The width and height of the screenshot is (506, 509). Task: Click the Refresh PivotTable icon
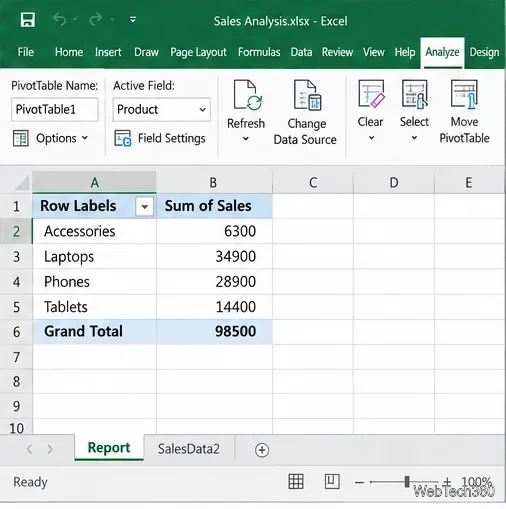(x=248, y=95)
